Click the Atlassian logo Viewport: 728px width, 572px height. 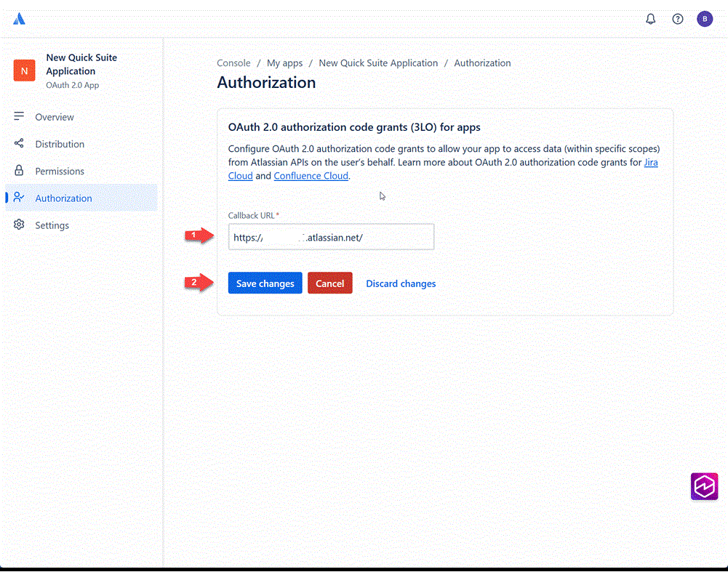coord(19,19)
